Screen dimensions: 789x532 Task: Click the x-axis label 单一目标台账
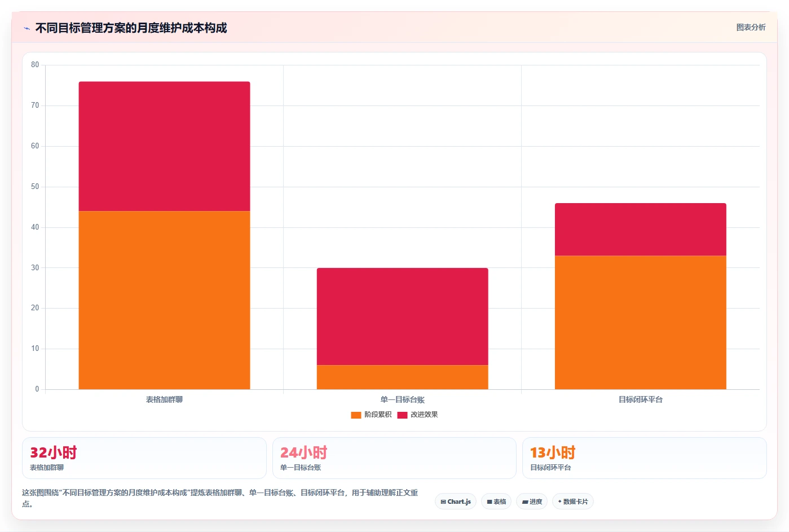[402, 399]
